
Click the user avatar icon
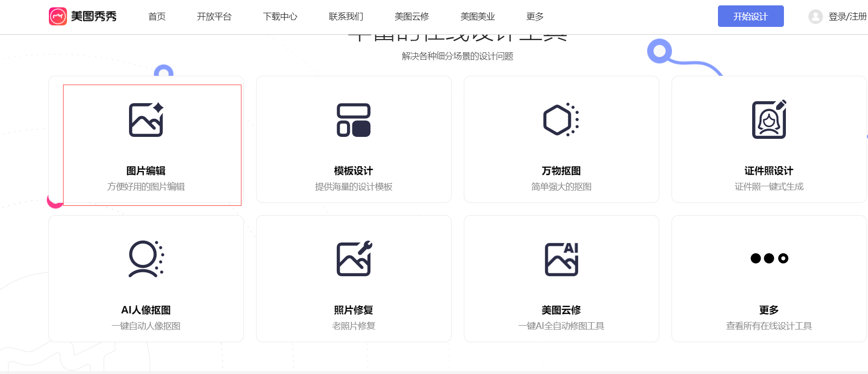click(x=815, y=17)
